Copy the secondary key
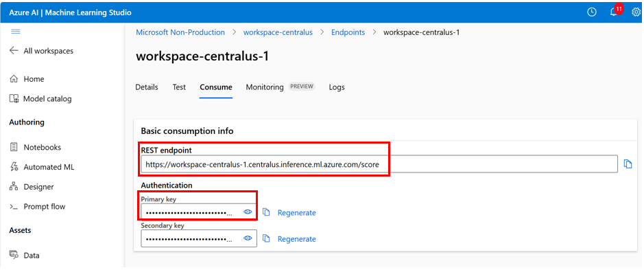Viewport: 644px width, 270px height. (266, 238)
